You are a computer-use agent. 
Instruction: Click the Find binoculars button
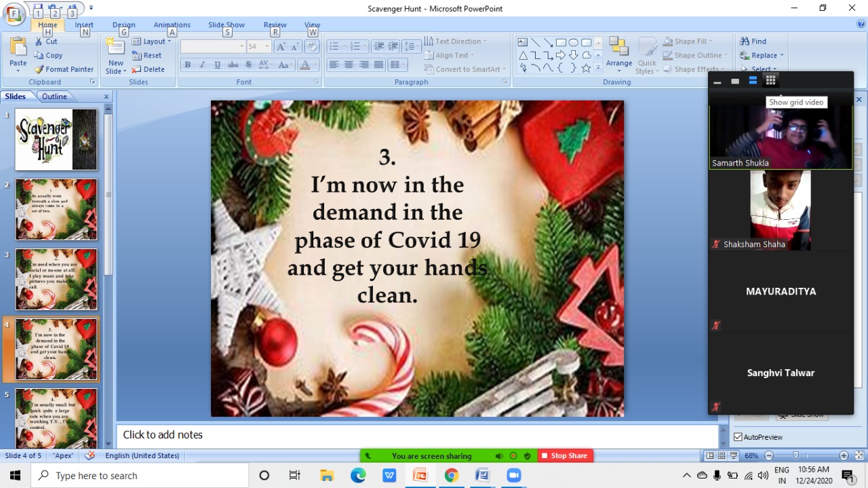(753, 41)
